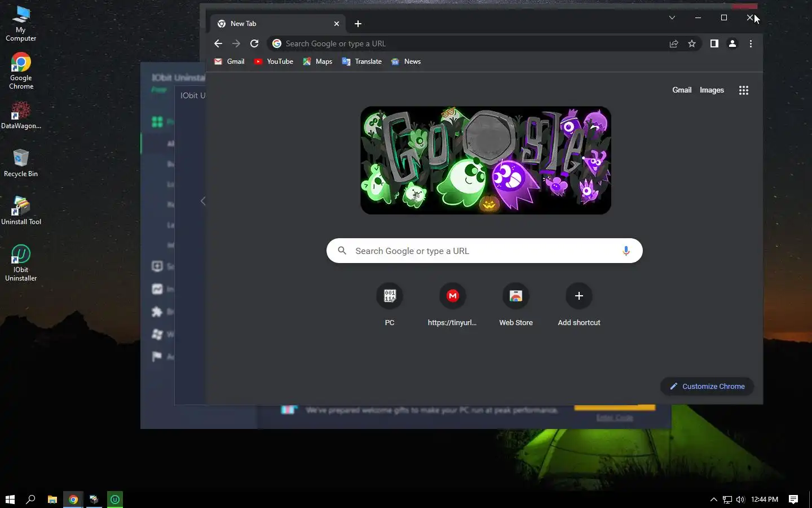812x508 pixels.
Task: Open Chrome's three-dot menu
Action: (x=751, y=43)
